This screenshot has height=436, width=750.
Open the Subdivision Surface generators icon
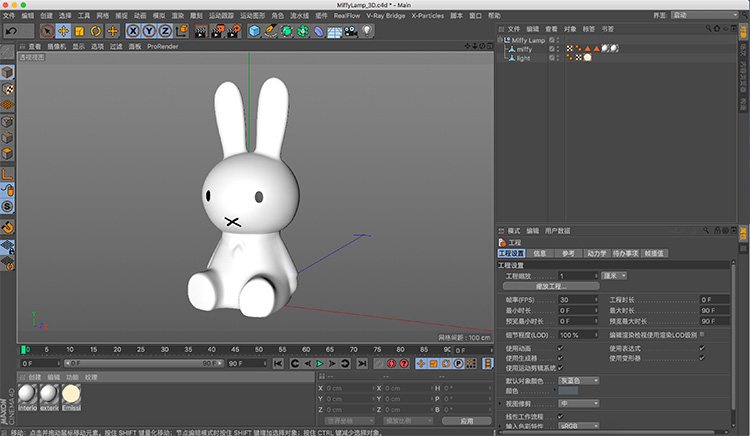click(287, 31)
